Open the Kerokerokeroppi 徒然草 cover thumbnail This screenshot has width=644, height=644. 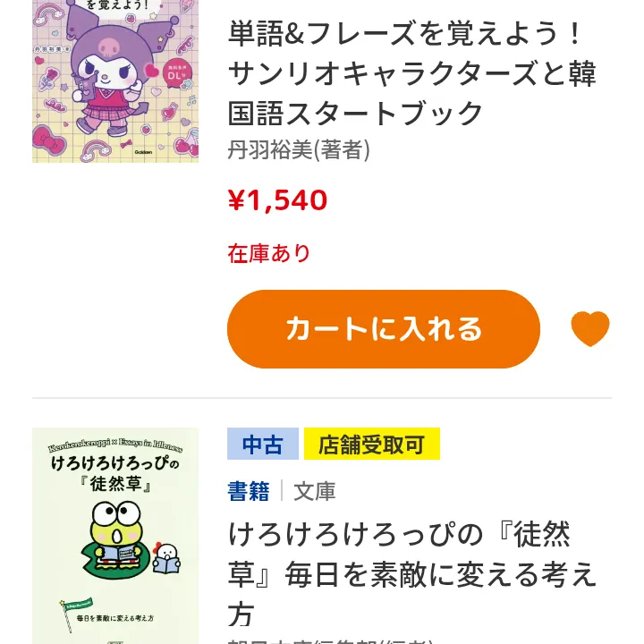115,537
